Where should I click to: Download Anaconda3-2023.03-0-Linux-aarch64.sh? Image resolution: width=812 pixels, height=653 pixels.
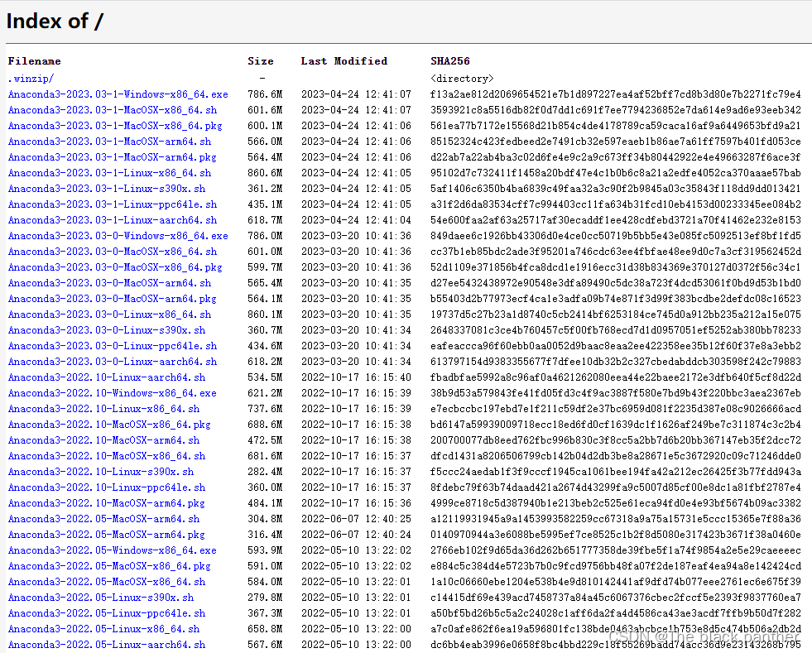tap(113, 362)
